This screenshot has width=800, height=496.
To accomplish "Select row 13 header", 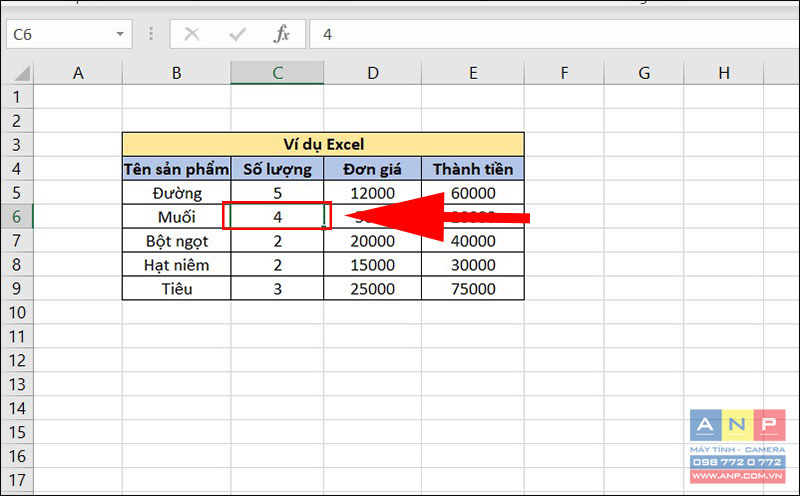I will tap(17, 384).
